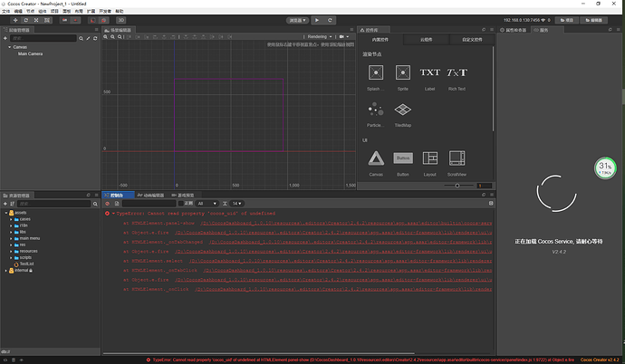This screenshot has width=625, height=364.
Task: Expand the resources folder
Action: [x=11, y=252]
